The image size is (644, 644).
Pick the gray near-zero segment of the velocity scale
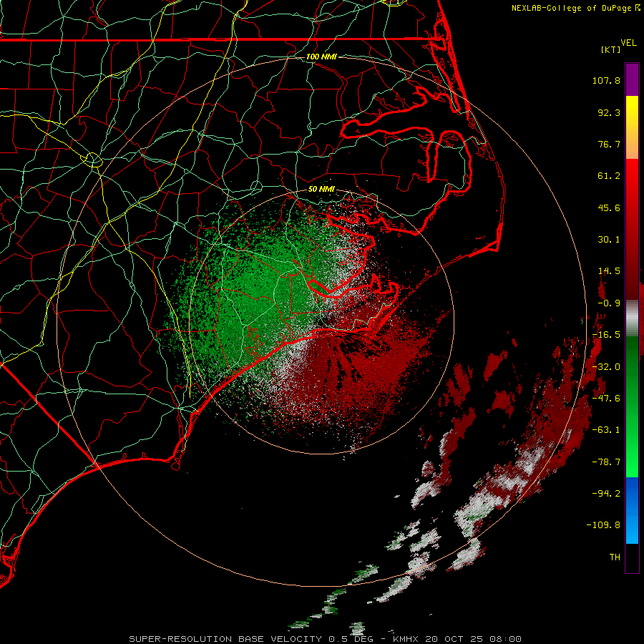(632, 318)
